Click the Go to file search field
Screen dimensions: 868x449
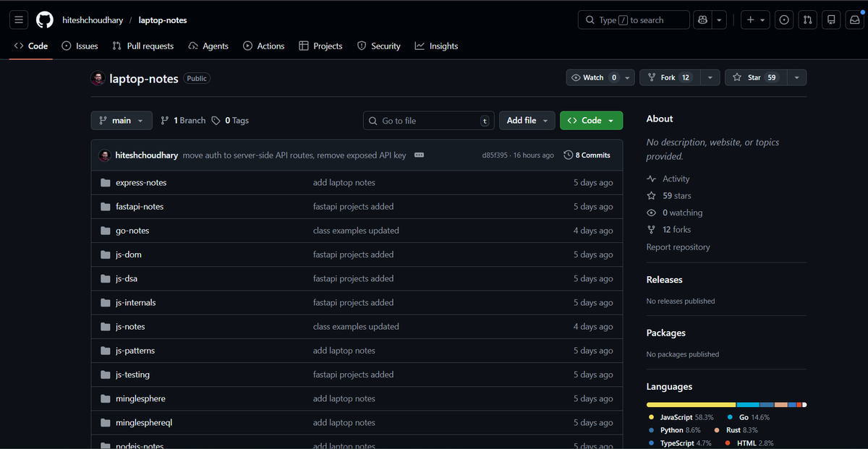(x=429, y=121)
